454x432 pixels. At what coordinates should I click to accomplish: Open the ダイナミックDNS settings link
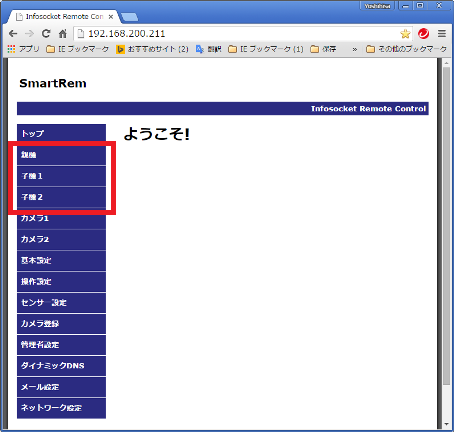[x=61, y=366]
